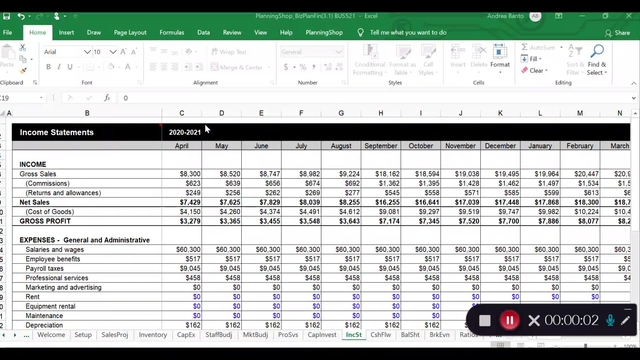Click Tell me what you want to do
This screenshot has height=360, width=640.
point(408,32)
